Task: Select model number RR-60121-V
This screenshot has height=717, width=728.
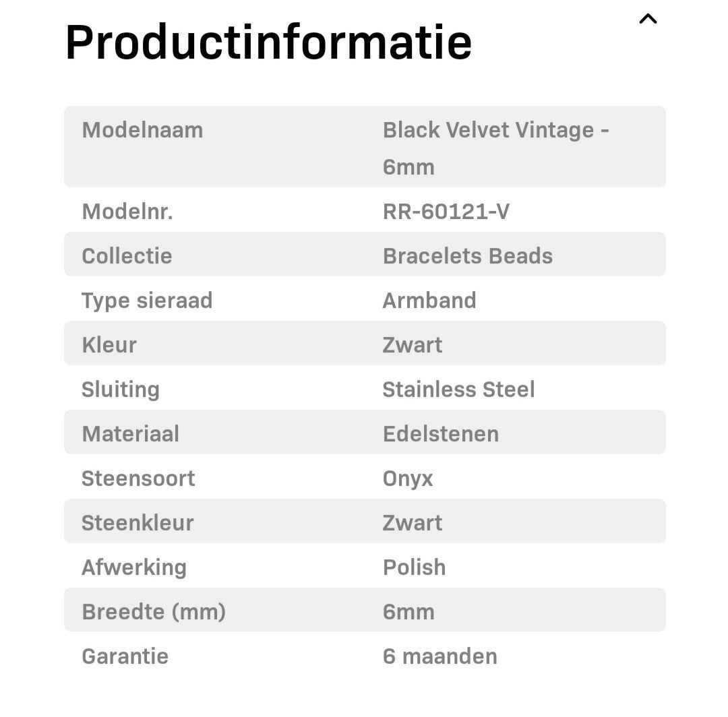Action: [446, 212]
